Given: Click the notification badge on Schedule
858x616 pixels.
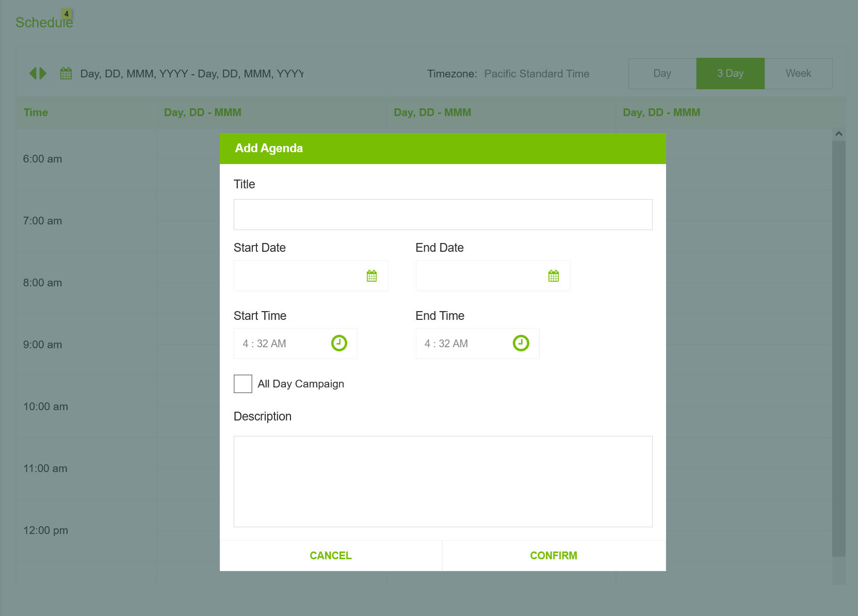Looking at the screenshot, I should pos(67,14).
